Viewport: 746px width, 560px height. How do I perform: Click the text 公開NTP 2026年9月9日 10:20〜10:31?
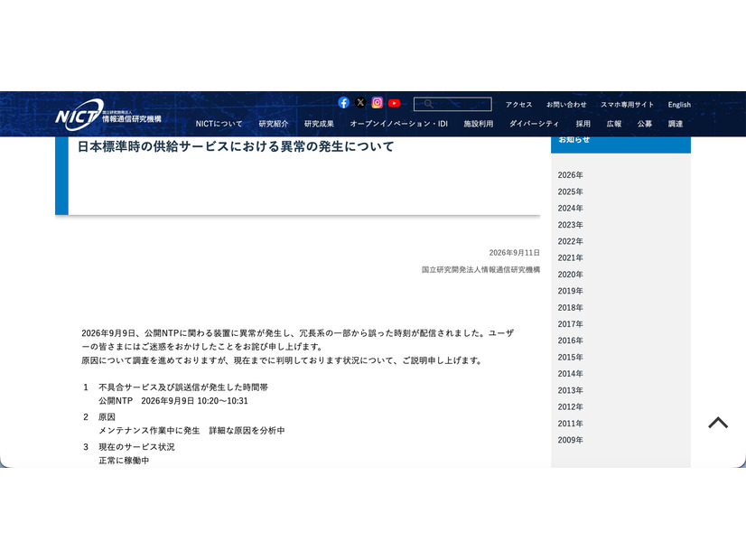click(x=173, y=401)
